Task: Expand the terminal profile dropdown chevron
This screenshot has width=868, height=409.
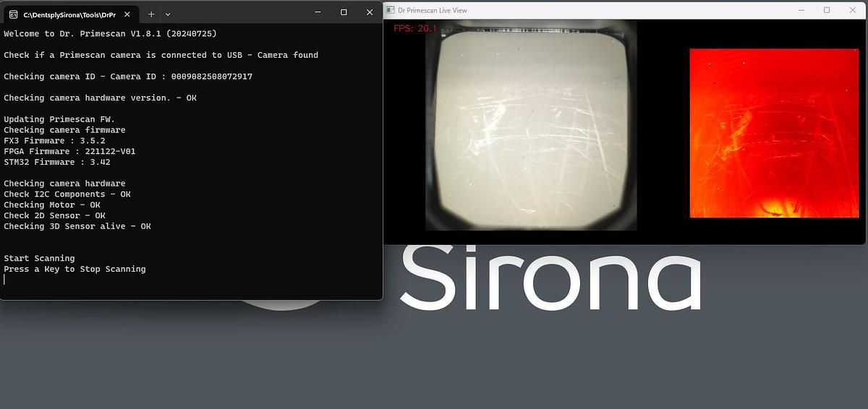Action: coord(168,14)
